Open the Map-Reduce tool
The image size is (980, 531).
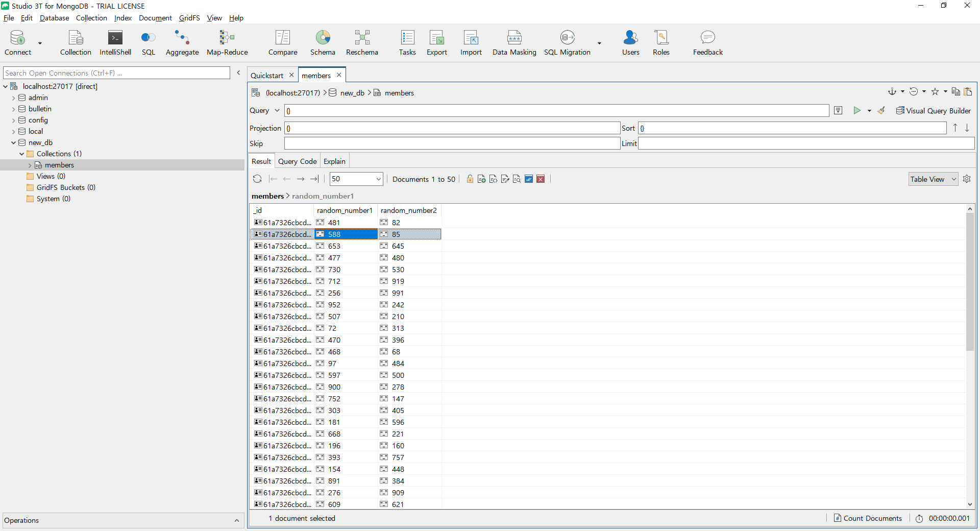(227, 43)
